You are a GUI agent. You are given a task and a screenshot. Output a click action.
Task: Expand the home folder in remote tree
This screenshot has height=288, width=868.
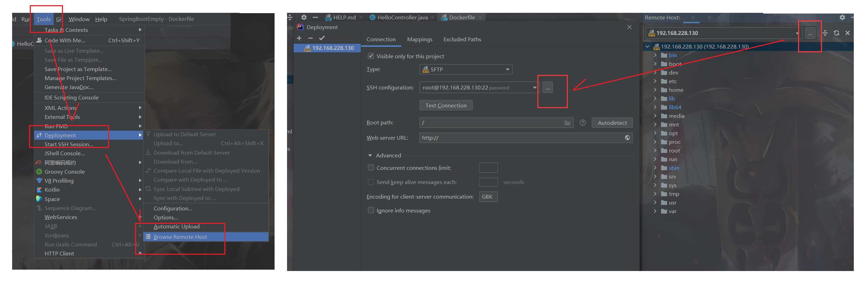pos(655,90)
